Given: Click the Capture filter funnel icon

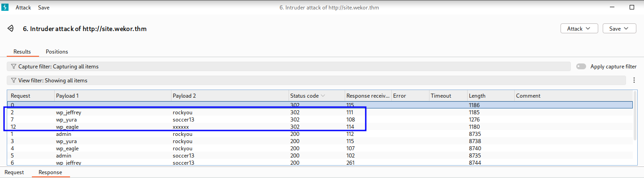Looking at the screenshot, I should [x=14, y=67].
